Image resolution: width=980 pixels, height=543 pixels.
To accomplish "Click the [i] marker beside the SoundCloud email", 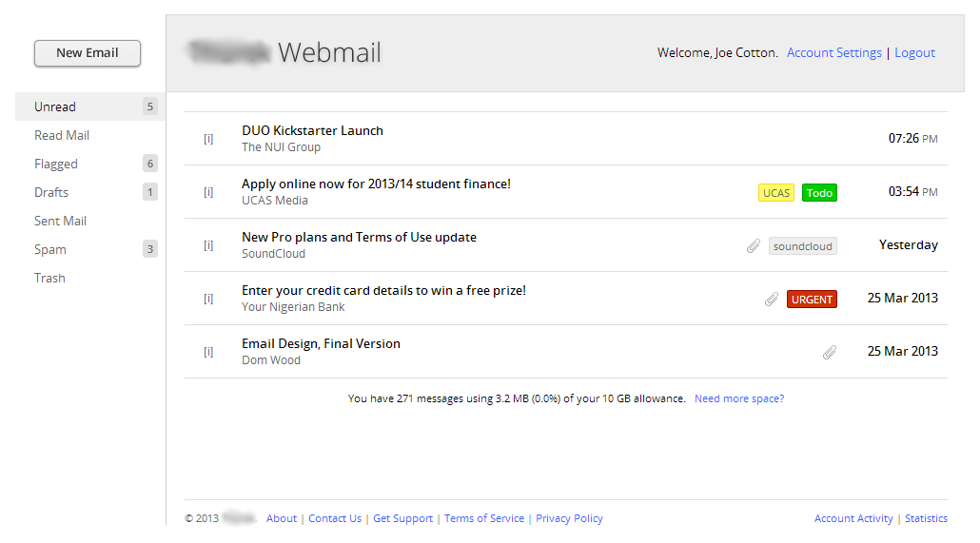I will coord(208,245).
